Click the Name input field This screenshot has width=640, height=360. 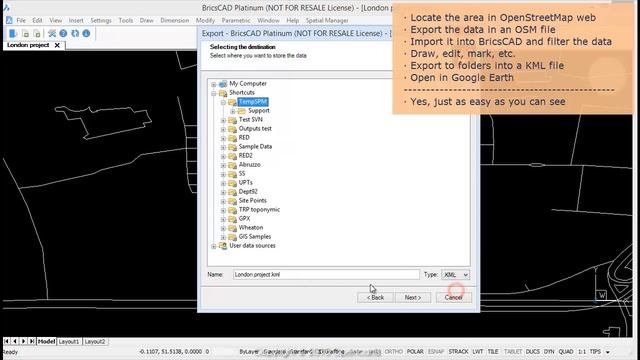[326, 275]
